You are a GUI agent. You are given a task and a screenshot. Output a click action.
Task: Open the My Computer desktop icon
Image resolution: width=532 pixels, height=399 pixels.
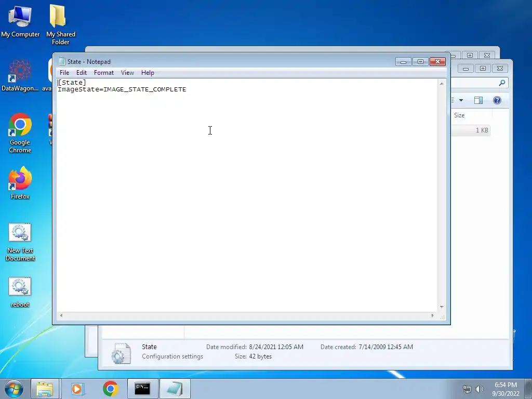(20, 21)
